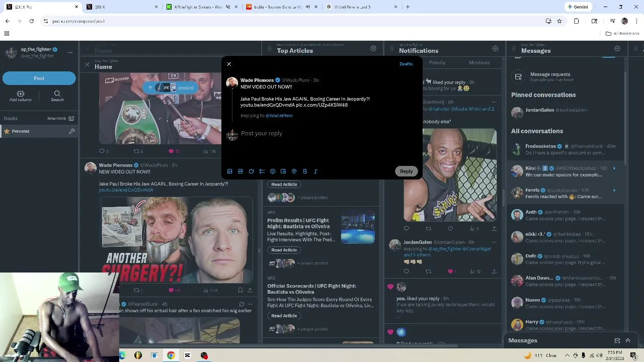Create a New Deck
The width and height of the screenshot is (644, 362).
pyautogui.click(x=60, y=119)
